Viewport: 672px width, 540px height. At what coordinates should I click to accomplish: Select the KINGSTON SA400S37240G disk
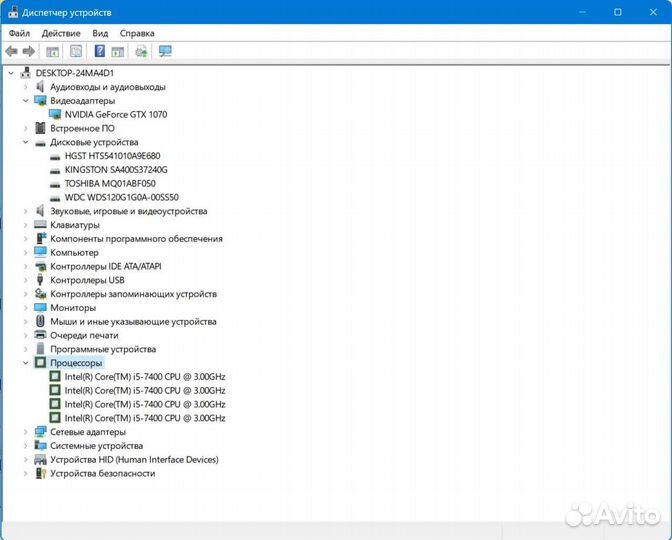click(116, 170)
